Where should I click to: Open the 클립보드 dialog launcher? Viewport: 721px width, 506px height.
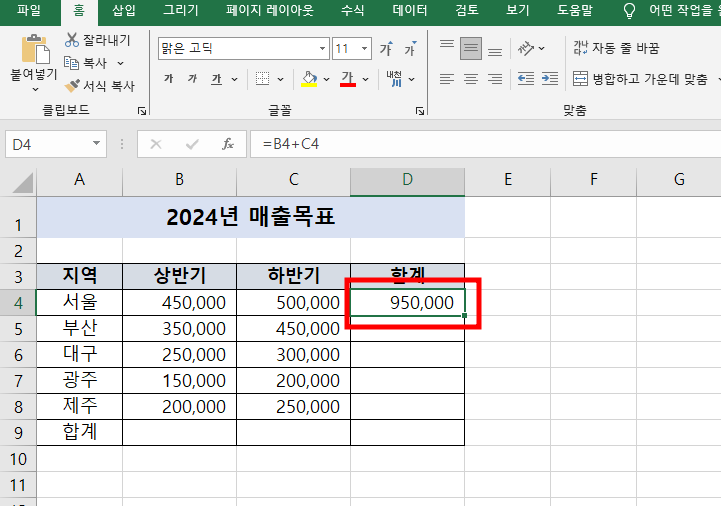(142, 110)
